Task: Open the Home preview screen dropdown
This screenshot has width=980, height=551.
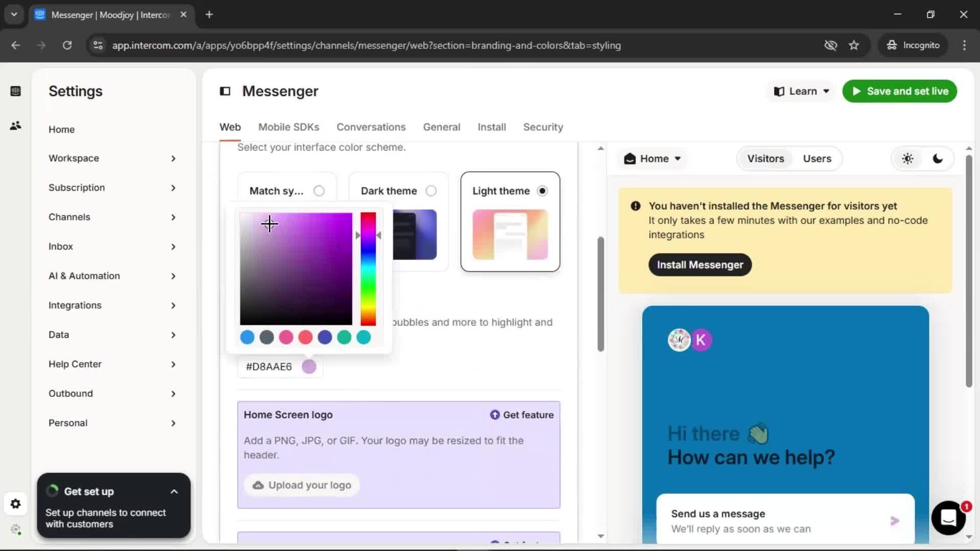Action: point(652,159)
